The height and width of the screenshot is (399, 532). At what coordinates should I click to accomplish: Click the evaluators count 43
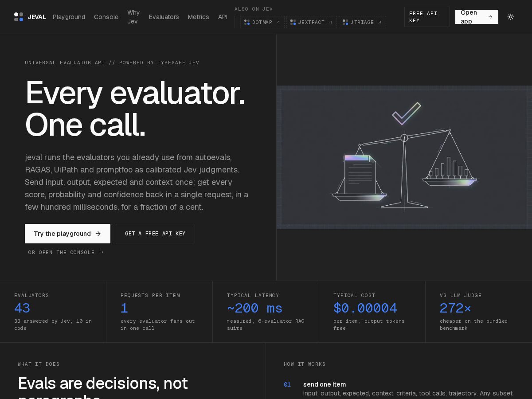point(22,308)
